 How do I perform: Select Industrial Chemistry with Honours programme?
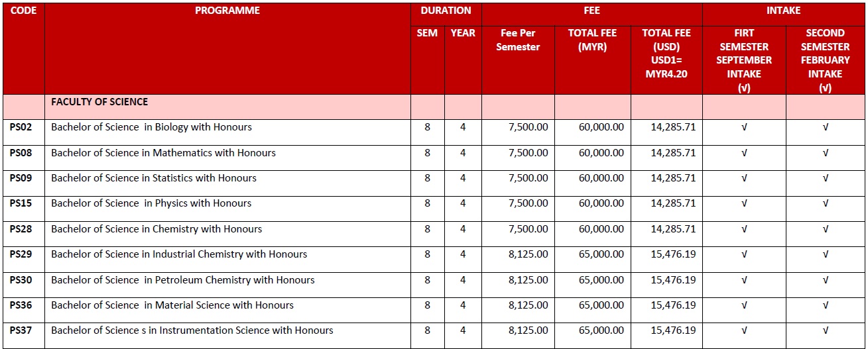pyautogui.click(x=179, y=254)
